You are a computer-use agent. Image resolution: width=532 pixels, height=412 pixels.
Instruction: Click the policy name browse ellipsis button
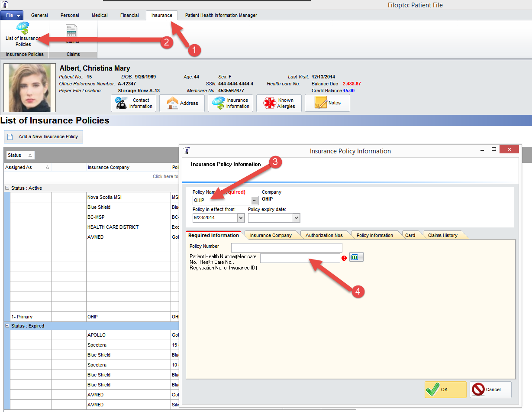[x=255, y=201]
